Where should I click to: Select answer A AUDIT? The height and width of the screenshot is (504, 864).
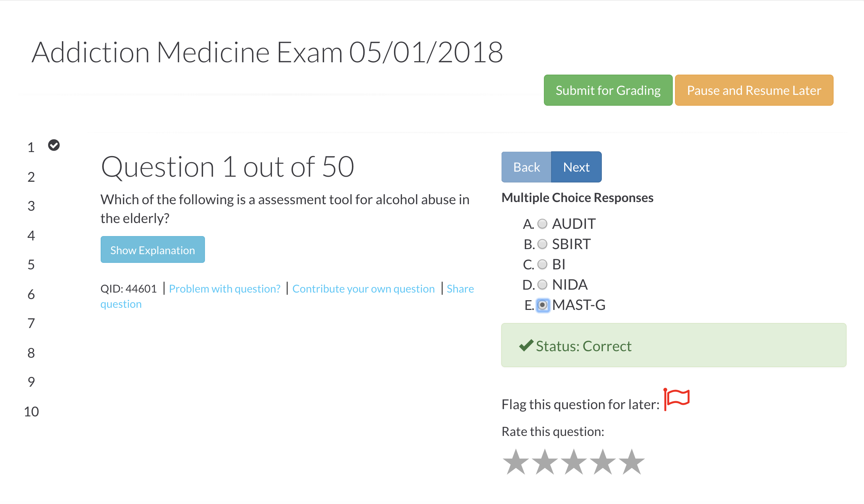coord(542,224)
